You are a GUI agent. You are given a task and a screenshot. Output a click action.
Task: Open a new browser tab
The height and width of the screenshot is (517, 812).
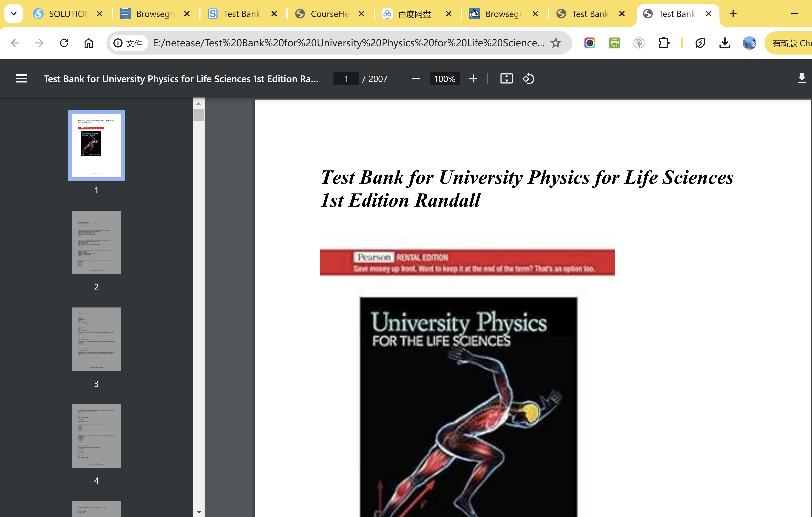733,14
